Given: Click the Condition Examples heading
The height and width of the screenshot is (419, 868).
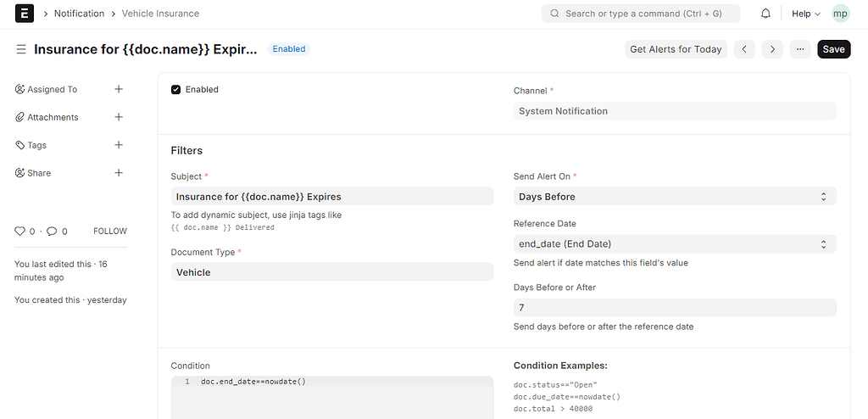Looking at the screenshot, I should pyautogui.click(x=561, y=366).
